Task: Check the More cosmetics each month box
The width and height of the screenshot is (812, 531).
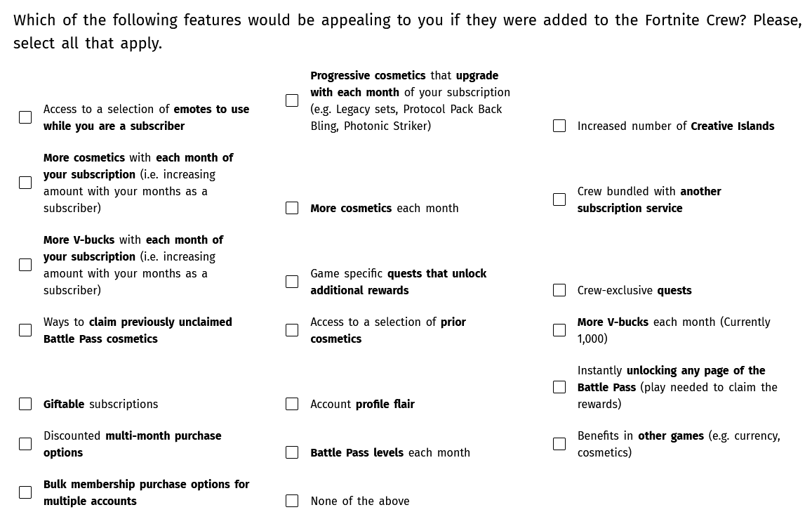Action: pos(292,208)
